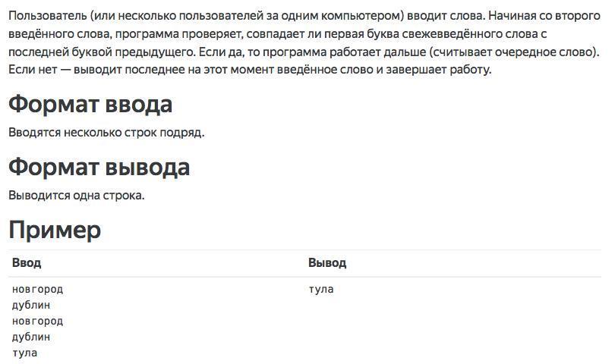The width and height of the screenshot is (615, 364).
Task: Select the "Ввод" column header
Action: [27, 263]
